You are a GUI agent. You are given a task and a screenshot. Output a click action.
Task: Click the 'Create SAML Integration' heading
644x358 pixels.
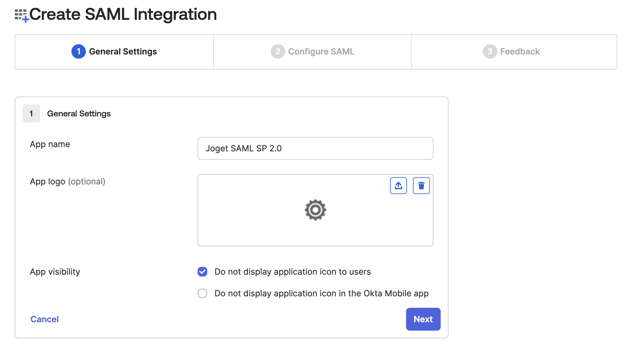point(123,14)
